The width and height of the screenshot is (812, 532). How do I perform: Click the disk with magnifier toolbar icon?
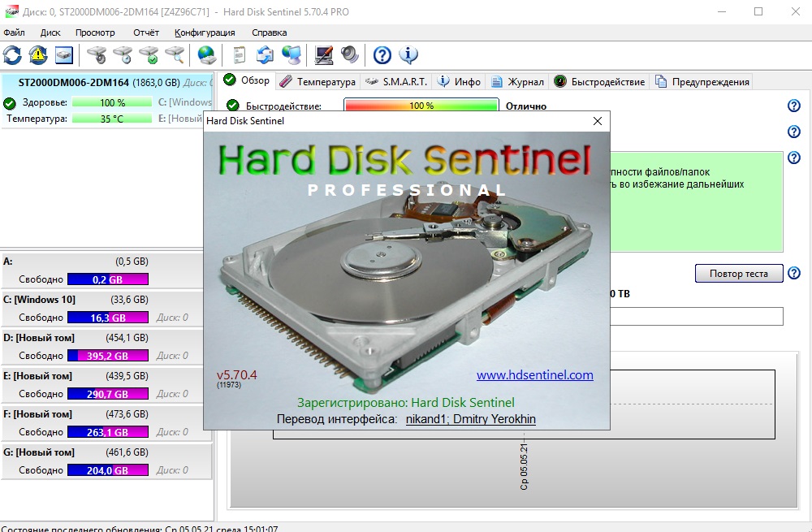[175, 55]
